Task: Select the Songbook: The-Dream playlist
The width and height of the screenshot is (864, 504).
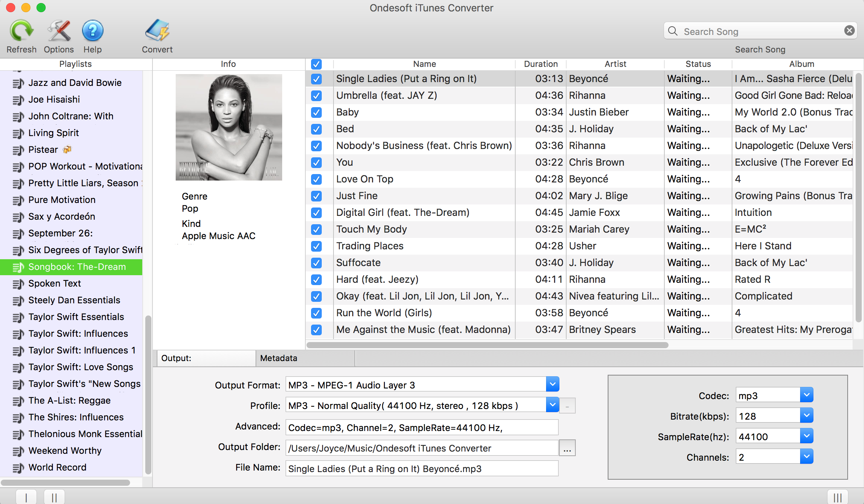Action: tap(78, 267)
